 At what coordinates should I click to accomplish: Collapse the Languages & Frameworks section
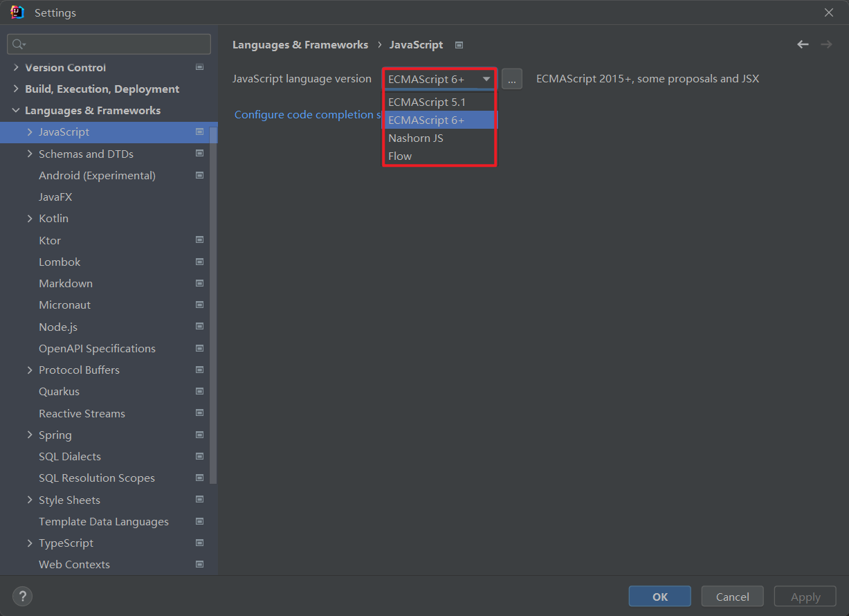coord(16,111)
